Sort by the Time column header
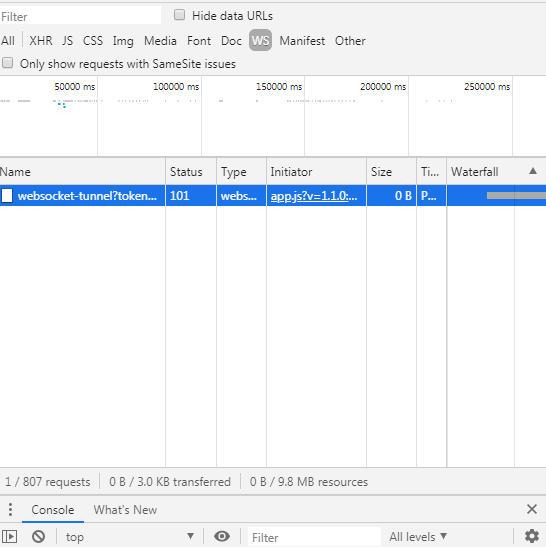Image resolution: width=546 pixels, height=547 pixels. pos(431,172)
